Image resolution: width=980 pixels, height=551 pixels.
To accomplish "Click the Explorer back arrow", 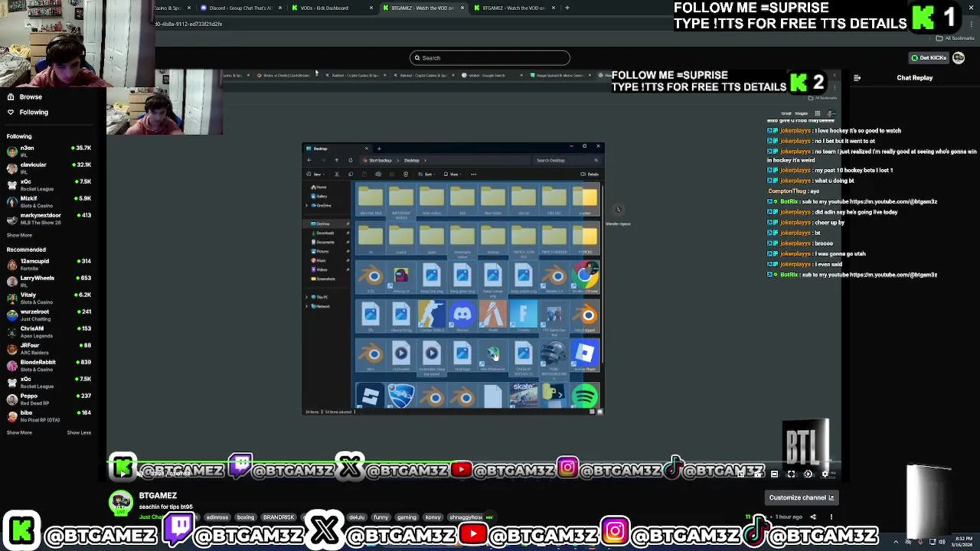I will click(309, 161).
